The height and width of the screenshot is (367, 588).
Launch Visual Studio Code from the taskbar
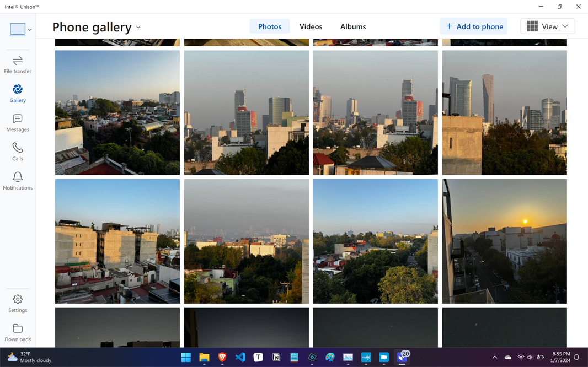(240, 357)
